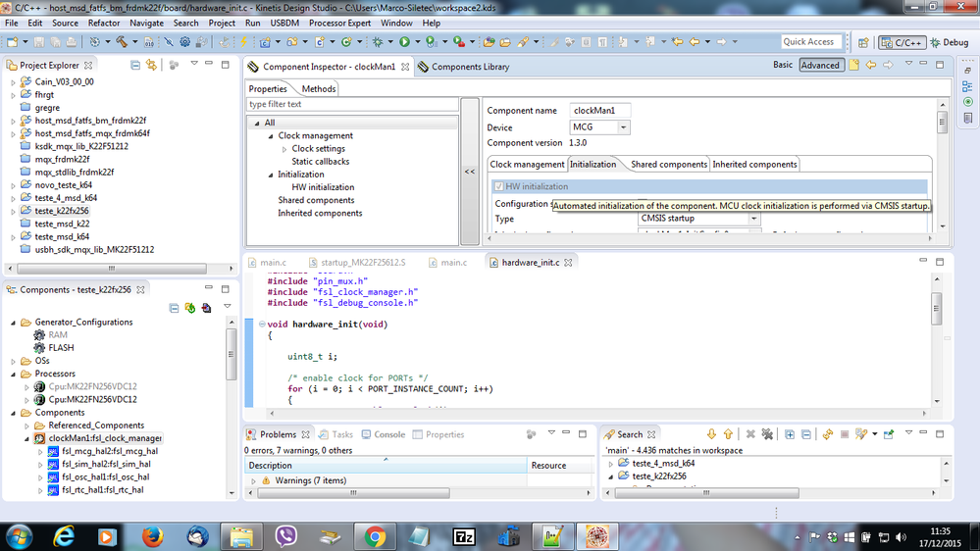Expand Warnings (7 items) in Problems

point(253,480)
